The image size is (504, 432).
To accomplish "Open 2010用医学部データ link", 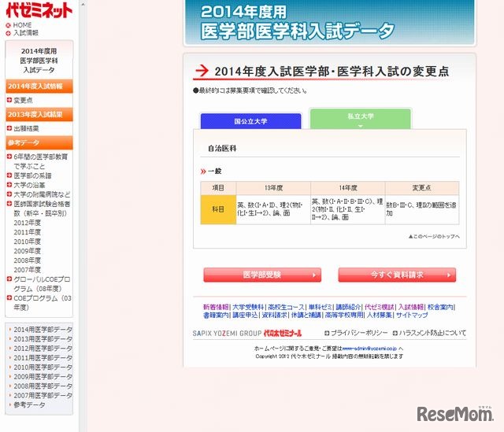I will pos(43,367).
